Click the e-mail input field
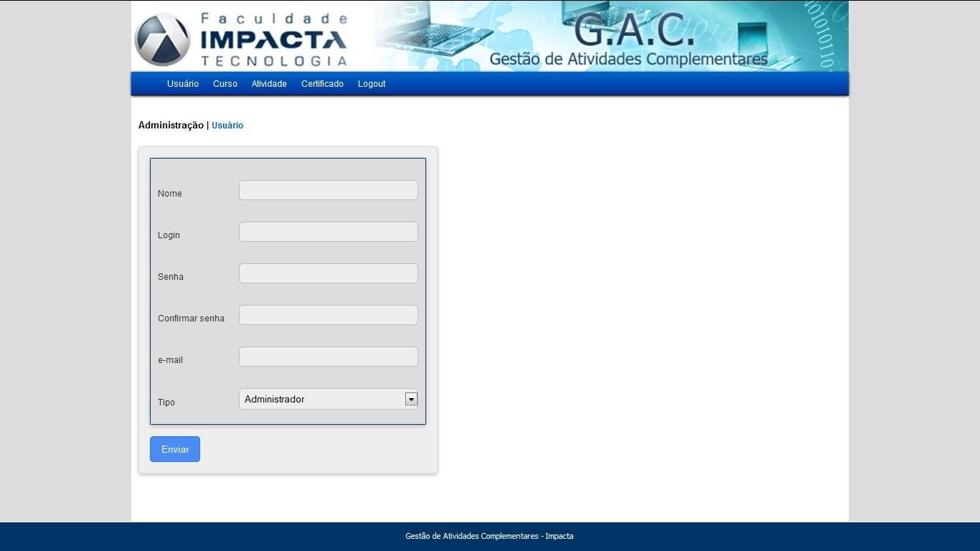The height and width of the screenshot is (551, 980). click(x=328, y=356)
